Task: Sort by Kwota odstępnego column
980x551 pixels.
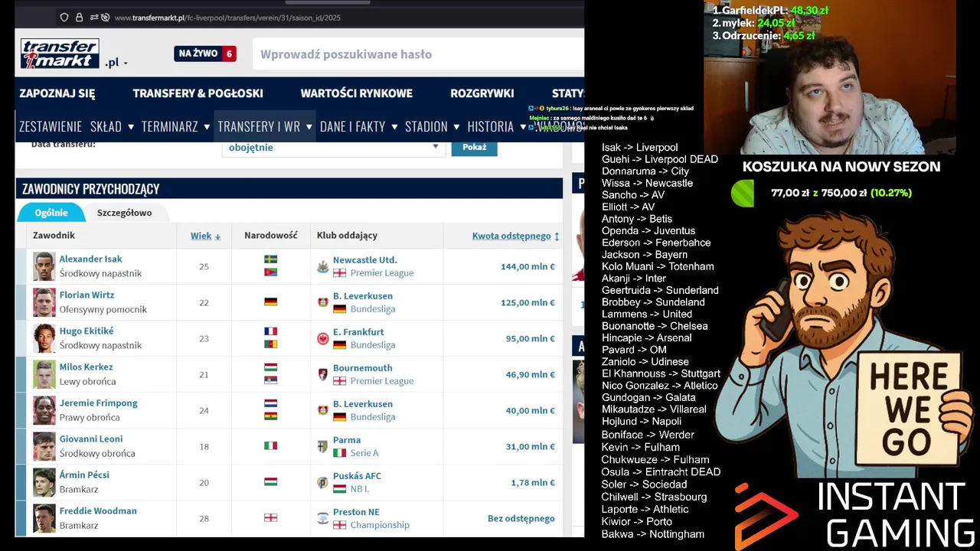Action: click(x=515, y=236)
